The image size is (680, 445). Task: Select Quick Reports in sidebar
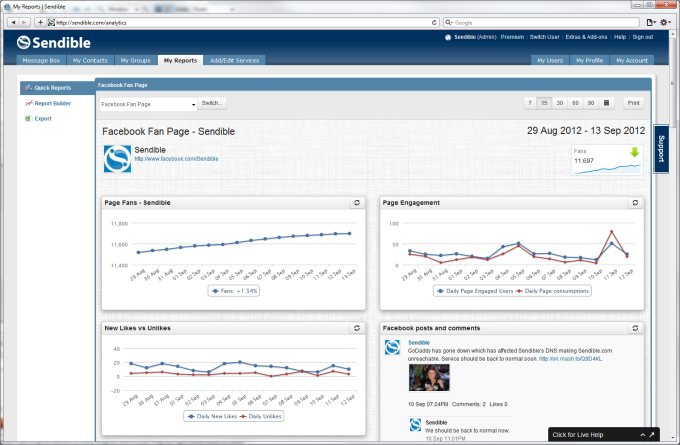coord(58,88)
